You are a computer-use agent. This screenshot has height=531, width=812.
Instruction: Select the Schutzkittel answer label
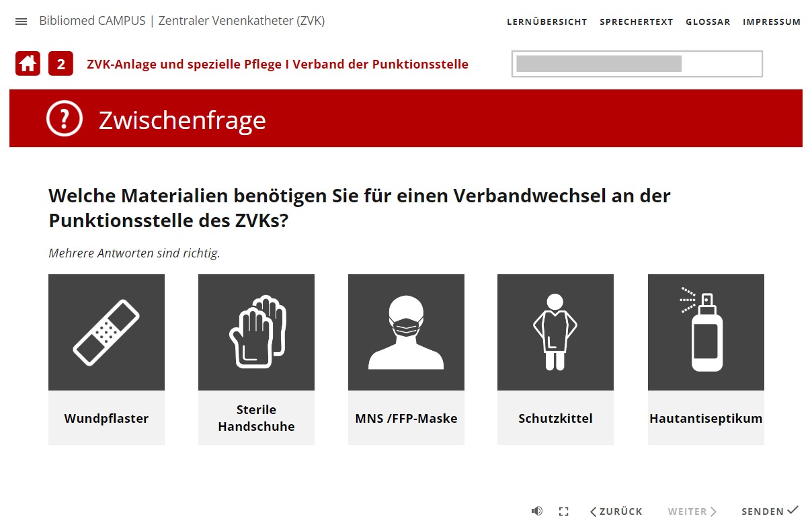(x=555, y=418)
